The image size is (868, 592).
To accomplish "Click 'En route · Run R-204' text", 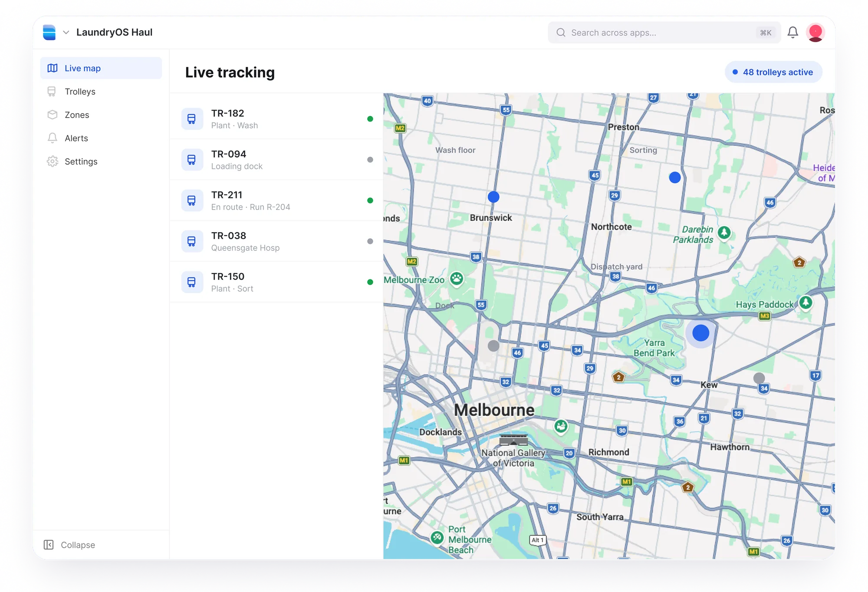I will pyautogui.click(x=251, y=207).
